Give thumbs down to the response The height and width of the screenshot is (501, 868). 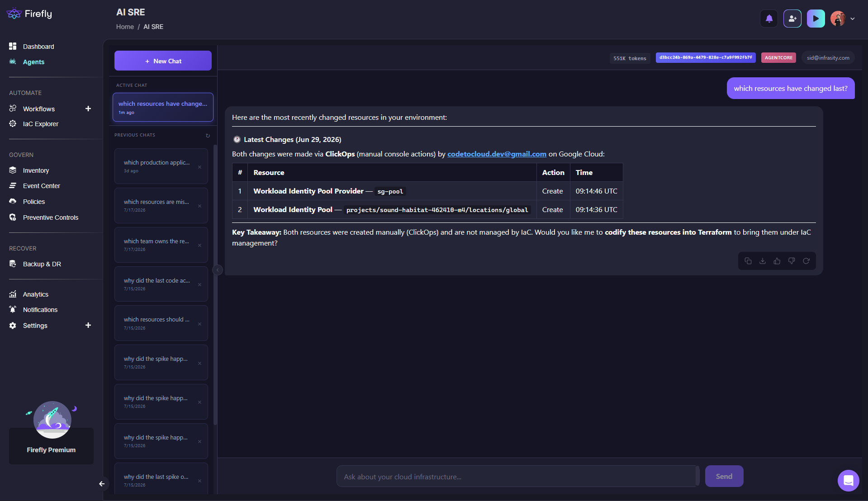[x=792, y=261]
